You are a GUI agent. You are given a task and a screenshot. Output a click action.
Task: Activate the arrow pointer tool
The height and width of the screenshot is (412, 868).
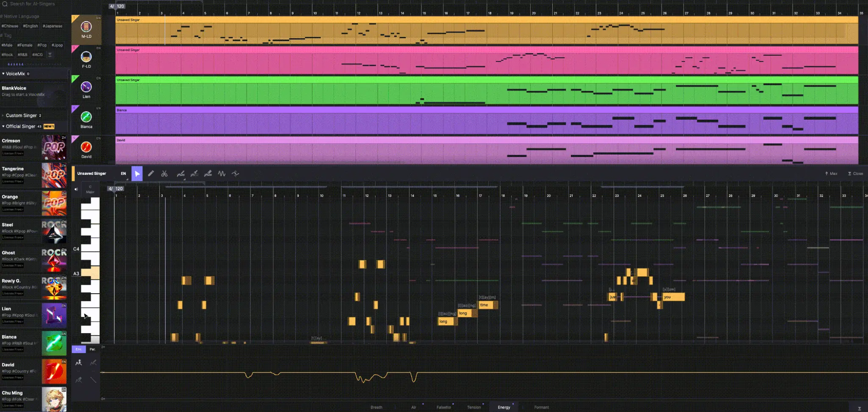(137, 174)
